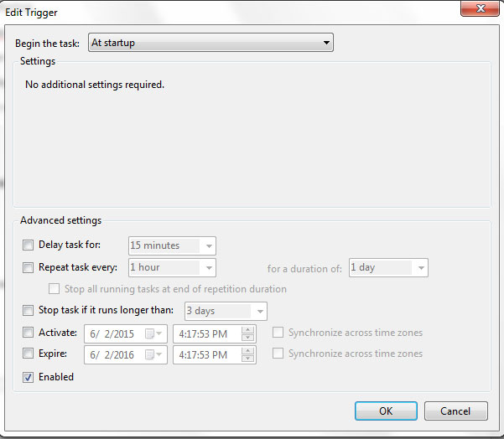Toggle Stop all running tasks at end checkbox
This screenshot has height=439, width=504.
[54, 289]
